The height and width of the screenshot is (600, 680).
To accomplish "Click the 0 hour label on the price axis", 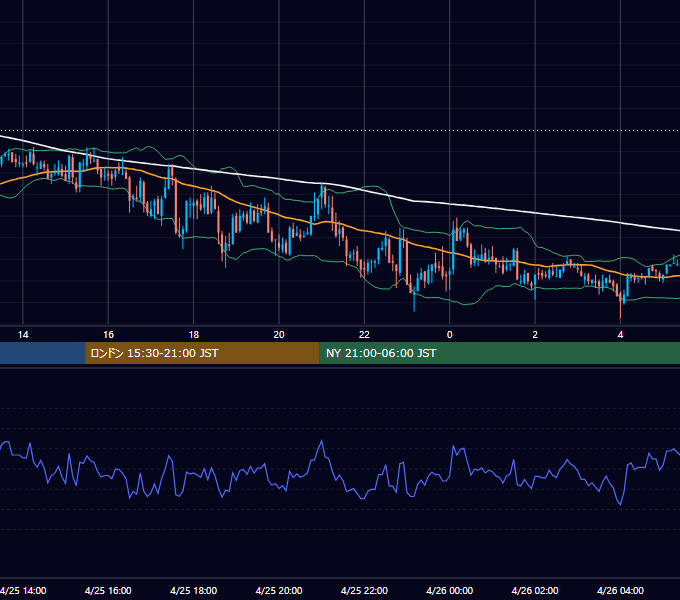I will coord(450,334).
